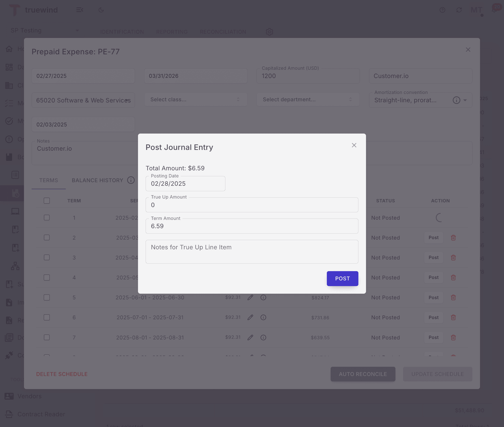Click the Balance History info icon

[x=131, y=180]
